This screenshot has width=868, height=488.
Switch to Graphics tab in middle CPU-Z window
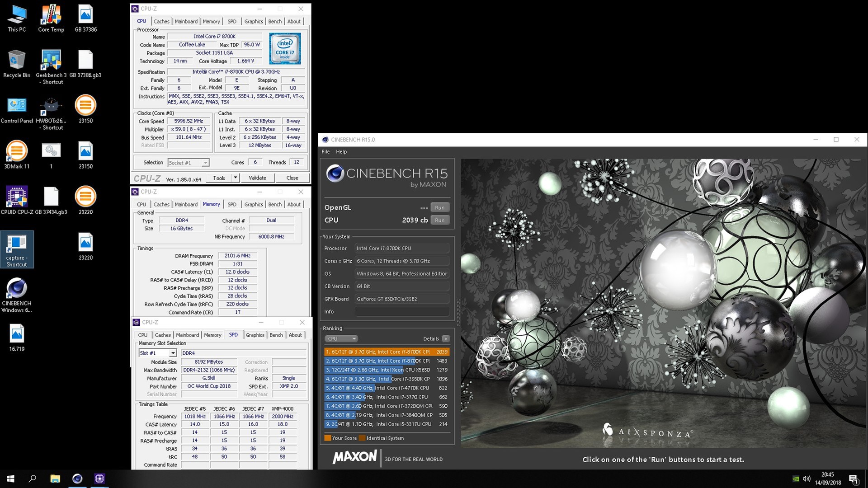(x=254, y=204)
